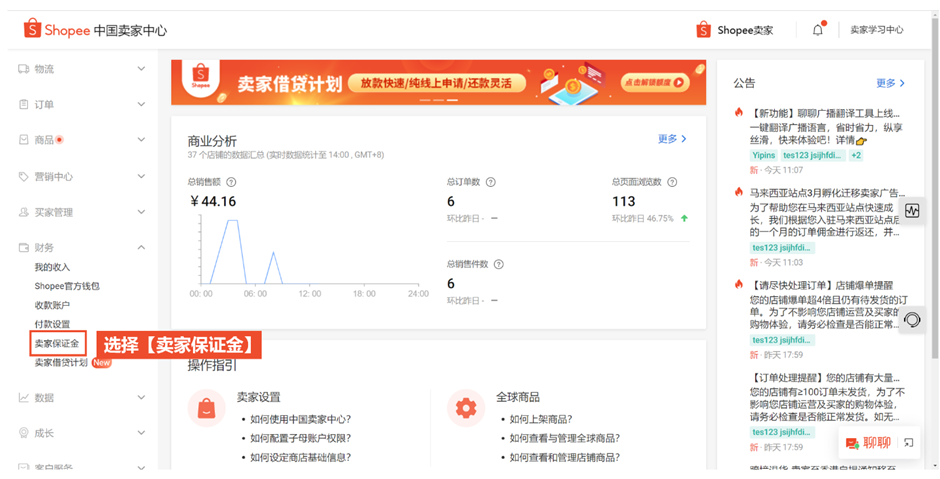Expand the 营销中心 menu chevron
Screen dimensions: 940x479
141,176
